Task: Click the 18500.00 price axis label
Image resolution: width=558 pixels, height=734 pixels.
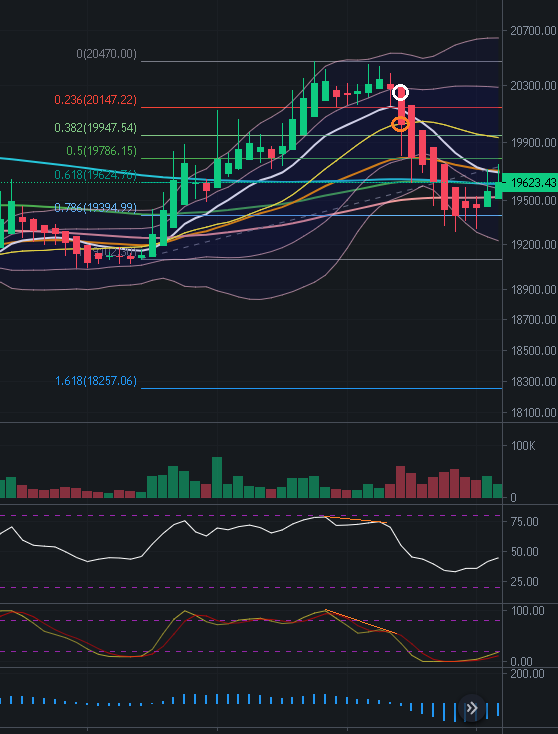Action: pos(533,351)
